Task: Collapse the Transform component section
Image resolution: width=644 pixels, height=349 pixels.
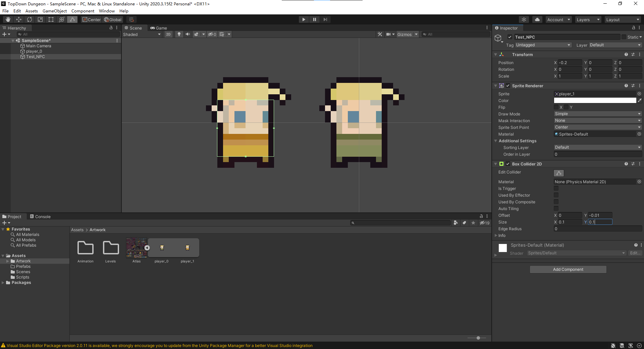Action: tap(496, 54)
